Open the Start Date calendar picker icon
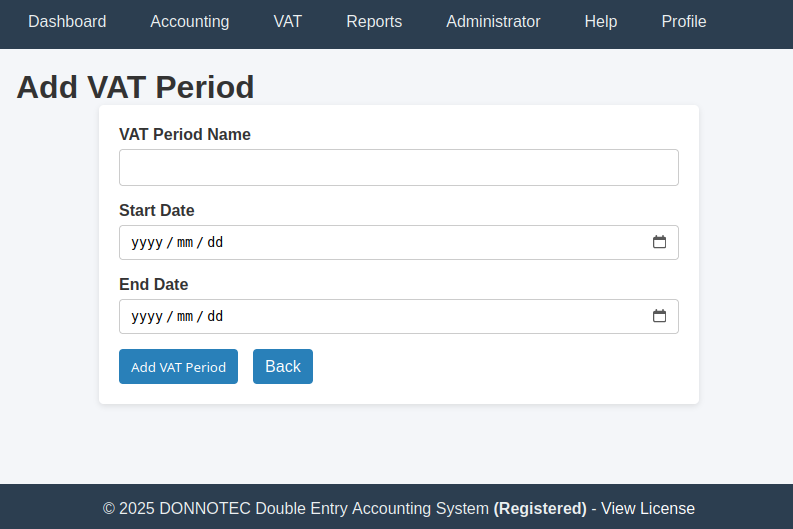 tap(659, 242)
